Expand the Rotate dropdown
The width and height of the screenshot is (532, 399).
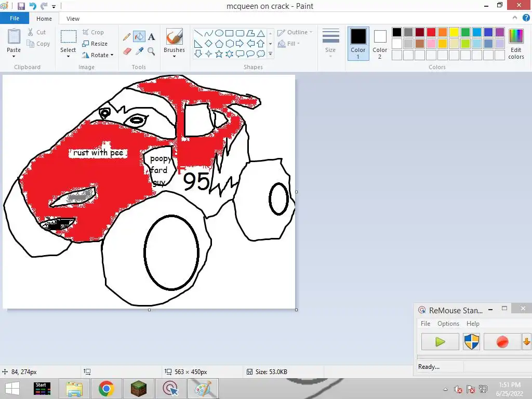(112, 55)
